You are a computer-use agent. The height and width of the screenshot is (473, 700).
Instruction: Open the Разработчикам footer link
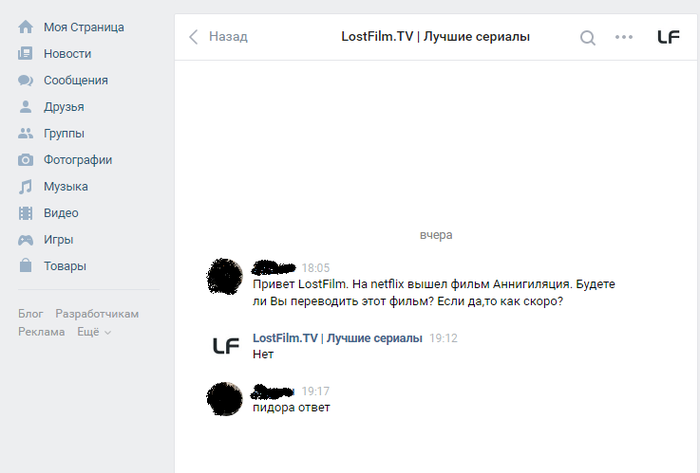click(97, 314)
